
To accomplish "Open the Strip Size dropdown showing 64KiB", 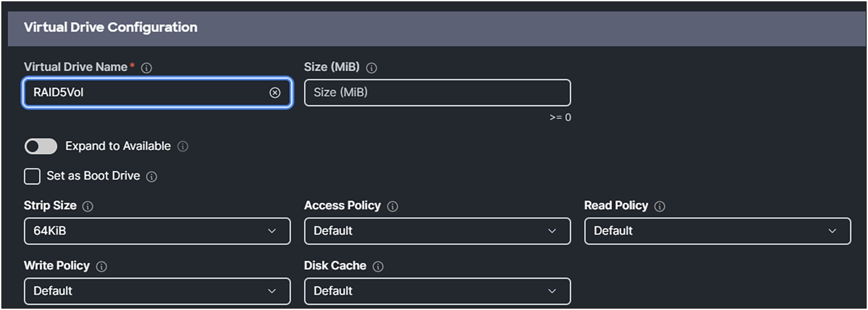I will pos(157,231).
